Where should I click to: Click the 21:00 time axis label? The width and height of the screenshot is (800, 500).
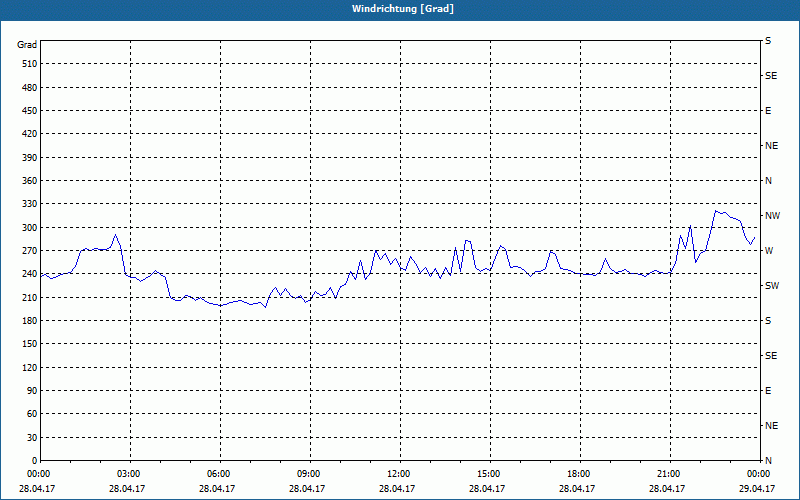668,474
